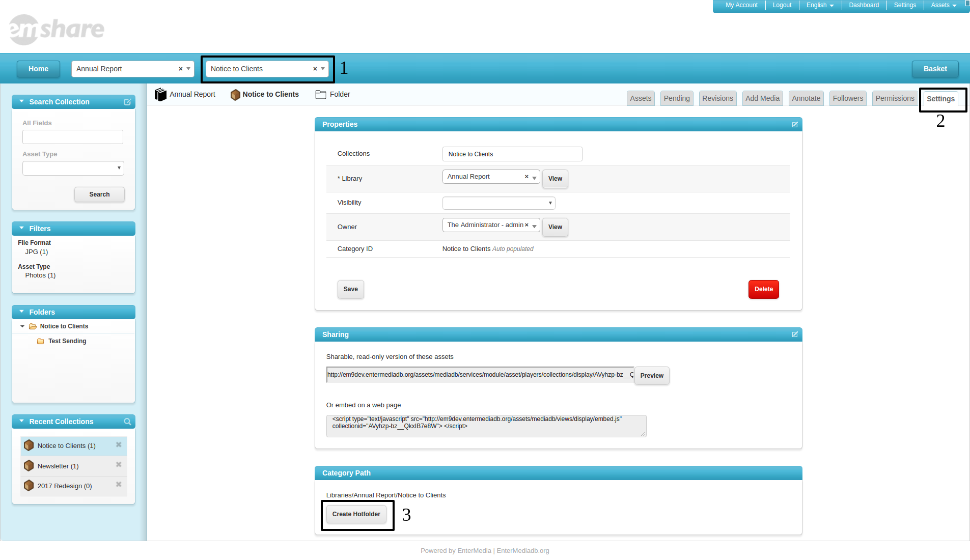View the owner Administrator

555,227
